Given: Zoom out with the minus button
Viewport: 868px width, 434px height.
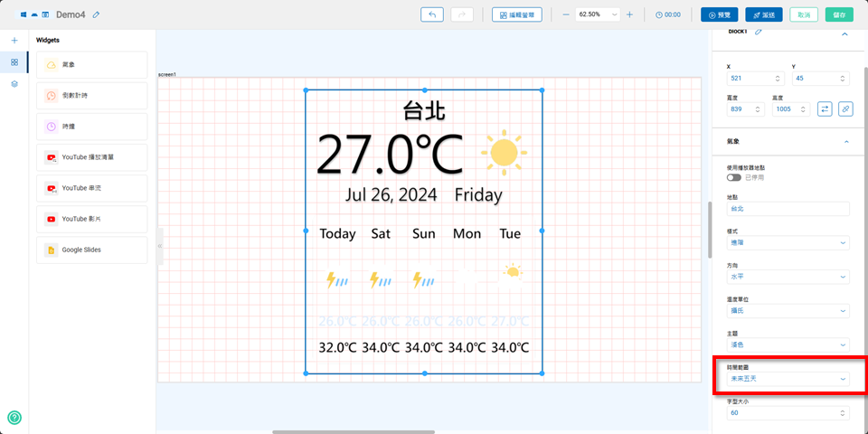Looking at the screenshot, I should point(566,14).
